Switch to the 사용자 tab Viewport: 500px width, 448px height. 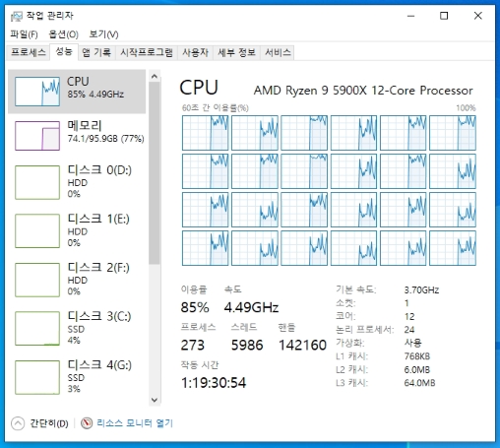(x=195, y=52)
